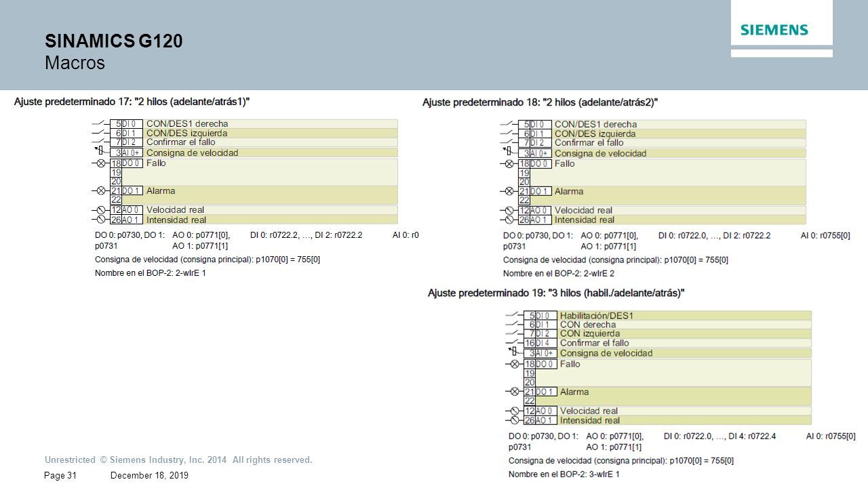
Task: Click the "Fallo" output row in macro 18
Action: (x=662, y=173)
